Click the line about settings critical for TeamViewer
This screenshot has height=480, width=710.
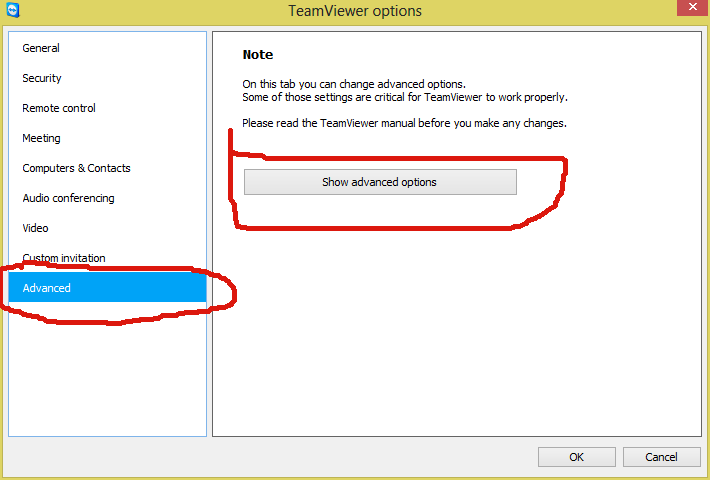click(405, 97)
